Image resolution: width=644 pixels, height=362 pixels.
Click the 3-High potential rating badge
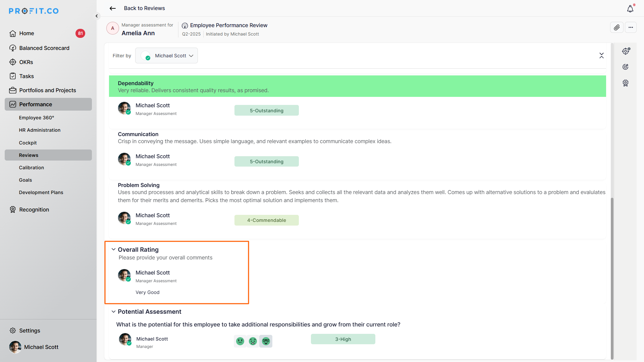click(343, 339)
